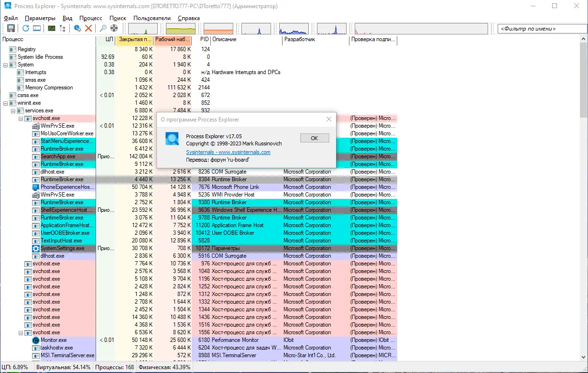Image resolution: width=588 pixels, height=373 pixels.
Task: Click the csrss.exe process icon
Action: (13, 95)
